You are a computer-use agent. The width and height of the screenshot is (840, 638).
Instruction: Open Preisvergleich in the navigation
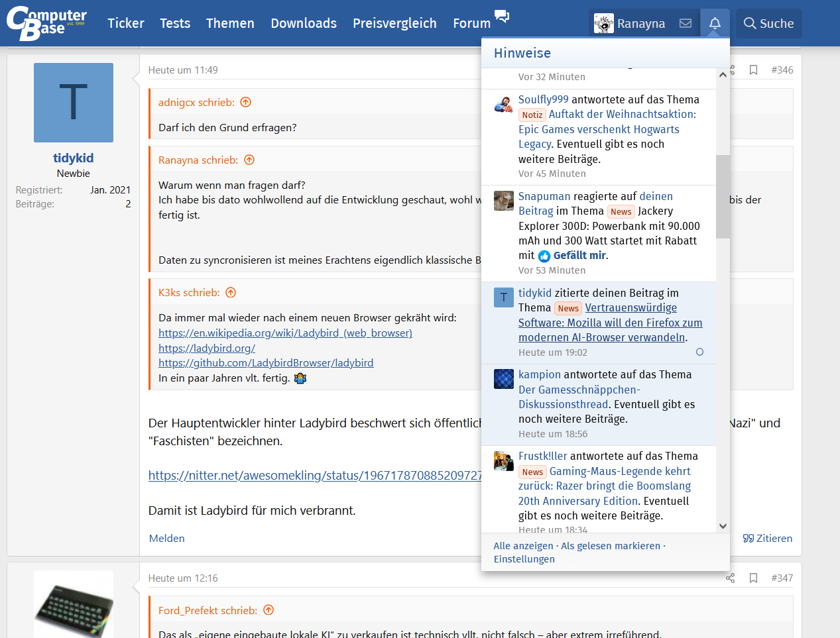(394, 23)
